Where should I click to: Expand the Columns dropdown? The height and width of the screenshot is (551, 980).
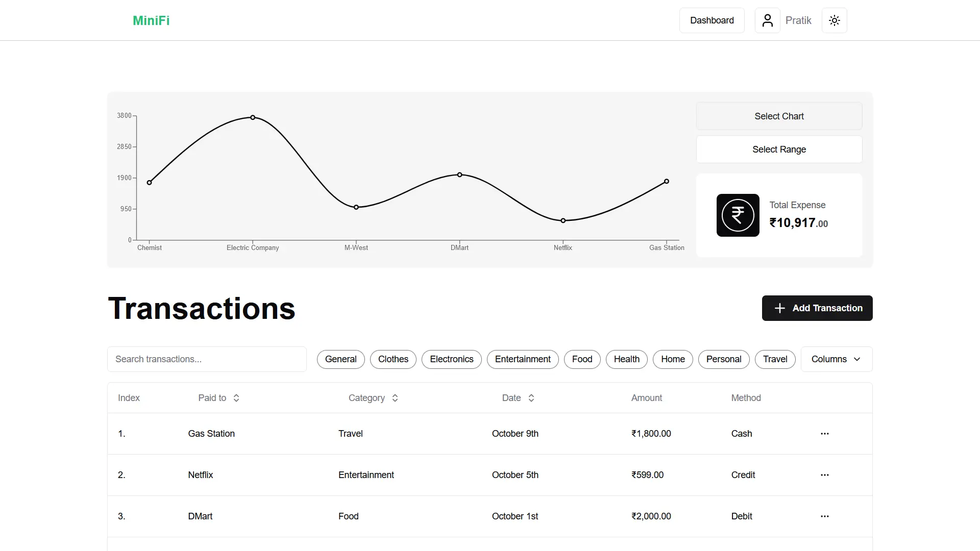836,359
